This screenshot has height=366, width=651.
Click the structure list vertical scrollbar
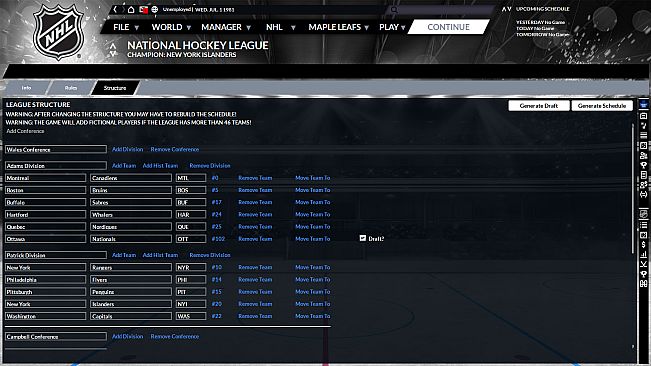pyautogui.click(x=633, y=189)
